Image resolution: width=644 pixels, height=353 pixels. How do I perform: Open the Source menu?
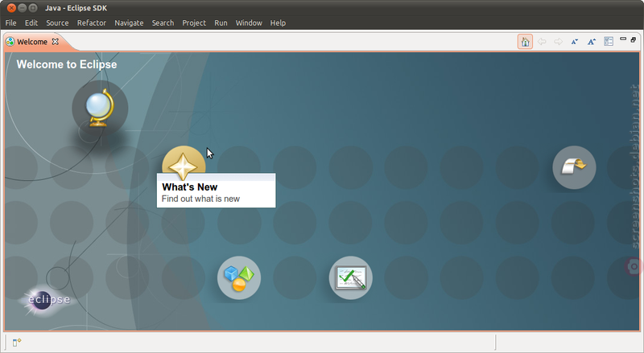(x=57, y=23)
